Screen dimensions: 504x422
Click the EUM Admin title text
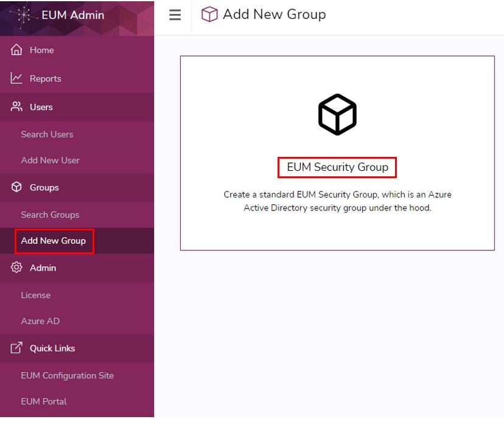(73, 15)
